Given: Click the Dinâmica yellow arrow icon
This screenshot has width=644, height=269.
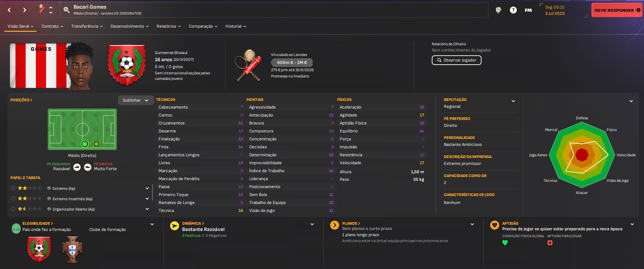Looking at the screenshot, I should coord(175,226).
